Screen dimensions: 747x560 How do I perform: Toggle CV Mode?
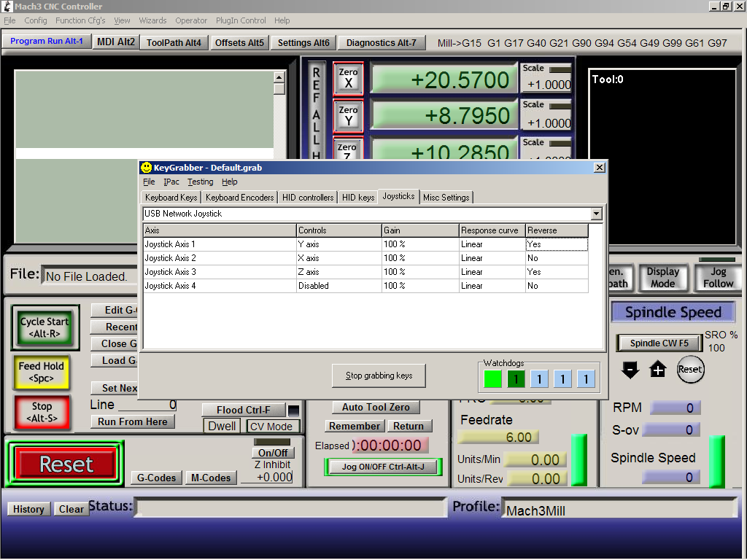click(271, 426)
